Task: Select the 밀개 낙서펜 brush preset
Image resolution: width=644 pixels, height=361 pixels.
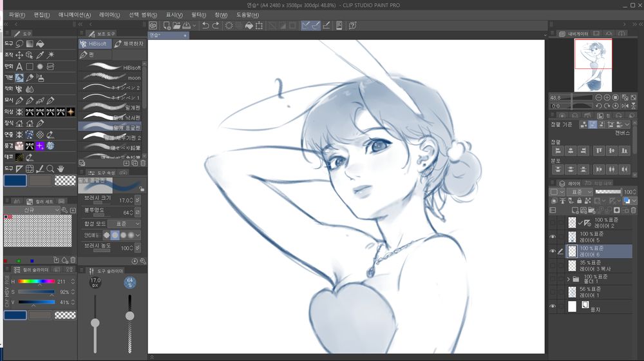Action: pyautogui.click(x=110, y=117)
